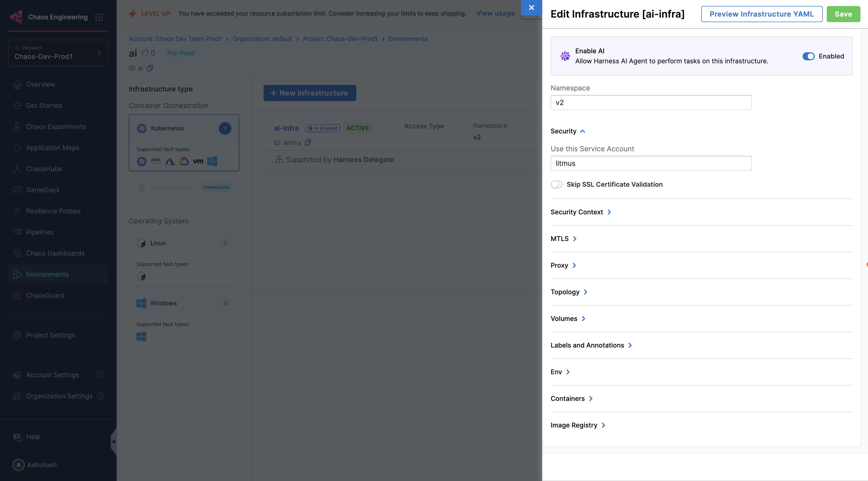Expand the Security Context section
This screenshot has height=481, width=868.
pos(581,212)
